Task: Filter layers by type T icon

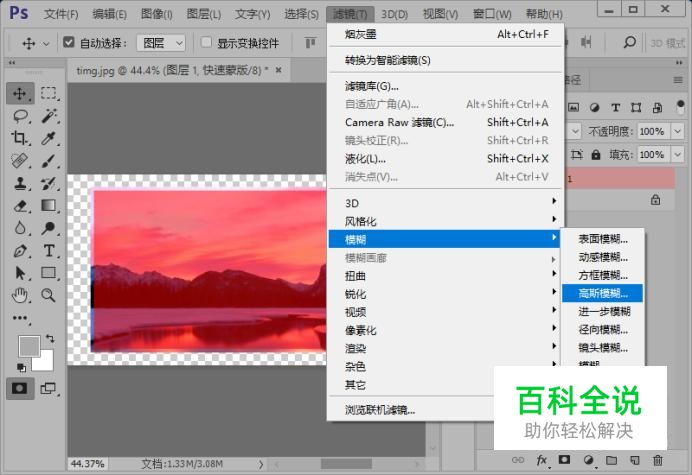Action: click(616, 108)
